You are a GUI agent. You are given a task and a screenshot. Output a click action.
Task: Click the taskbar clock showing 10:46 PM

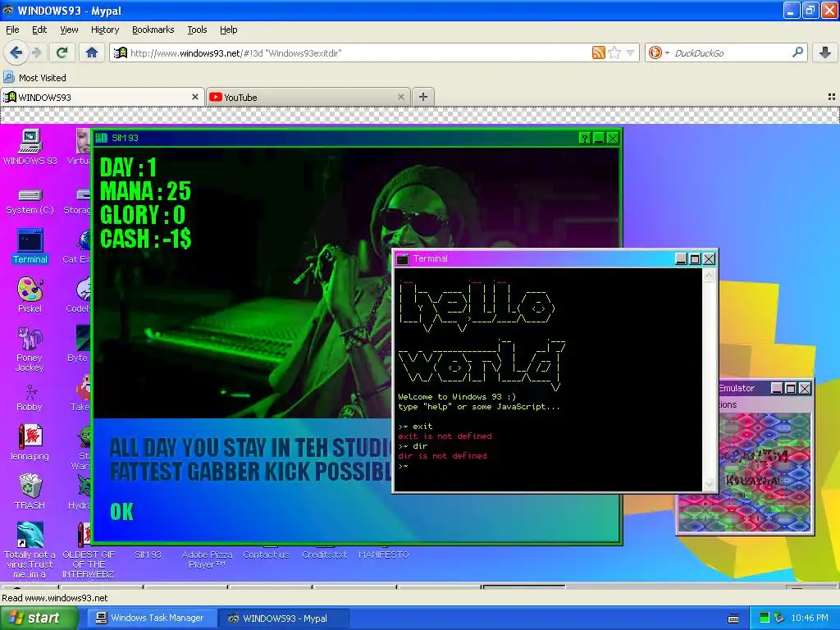810,618
